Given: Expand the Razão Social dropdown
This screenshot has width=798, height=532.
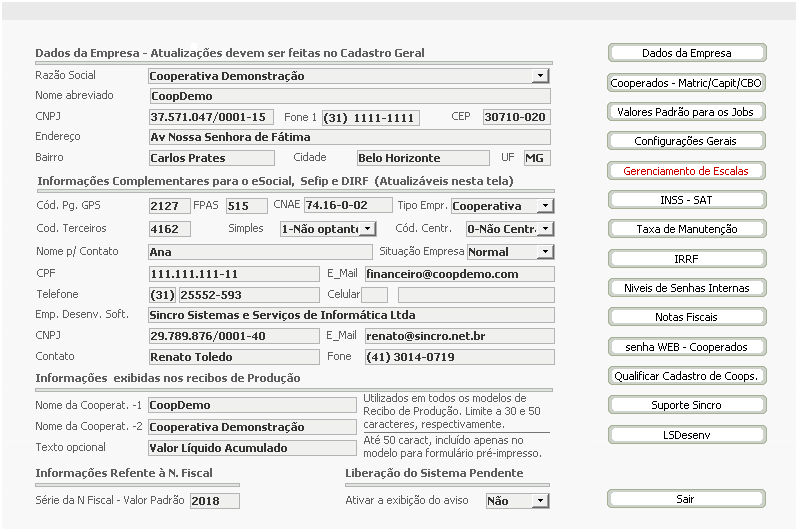Looking at the screenshot, I should click(540, 76).
